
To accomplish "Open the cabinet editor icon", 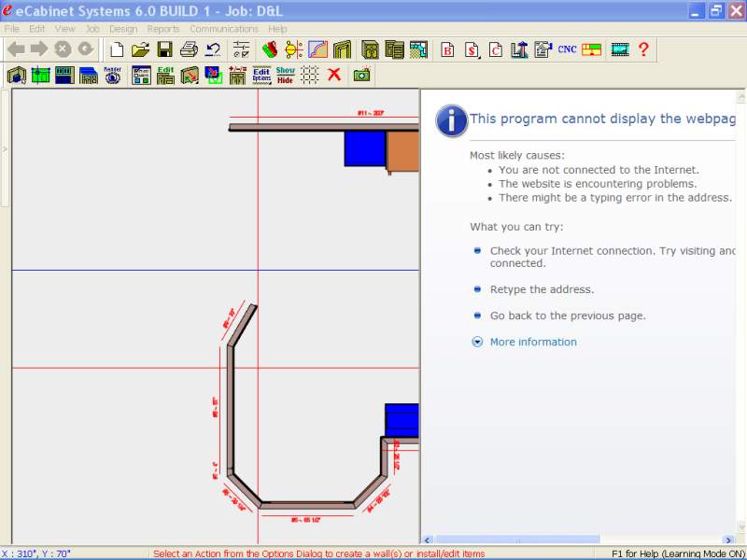I will (370, 49).
